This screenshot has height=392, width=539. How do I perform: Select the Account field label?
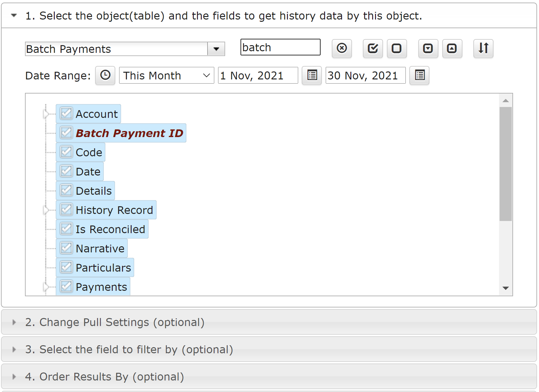(97, 114)
